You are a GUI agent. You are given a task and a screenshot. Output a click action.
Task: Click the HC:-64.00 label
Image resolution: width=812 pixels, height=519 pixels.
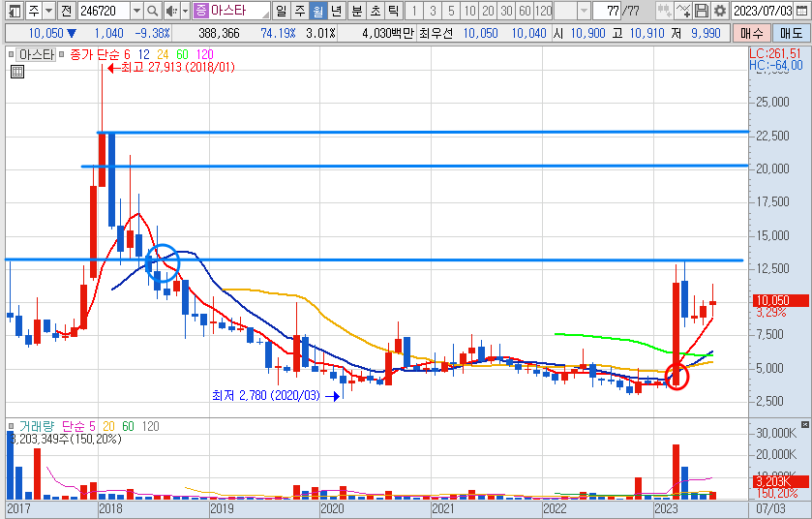point(776,65)
